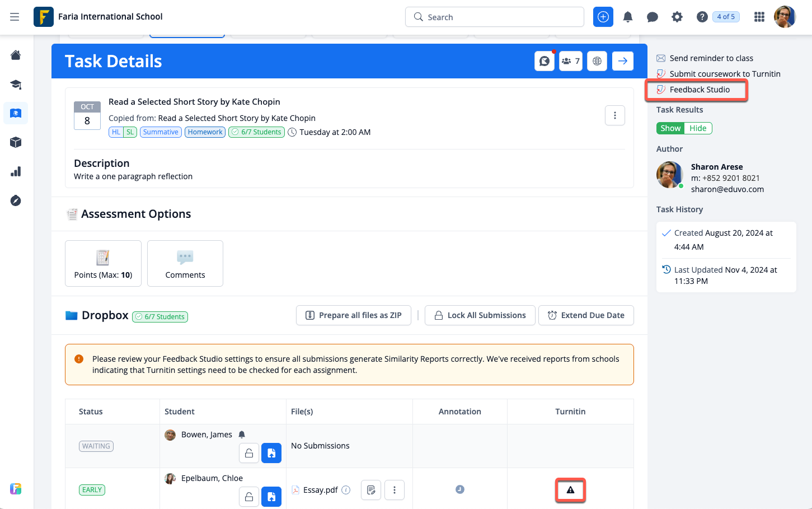Screen dimensions: 812x509
Task: Select the Comments assessment option
Action: (185, 264)
